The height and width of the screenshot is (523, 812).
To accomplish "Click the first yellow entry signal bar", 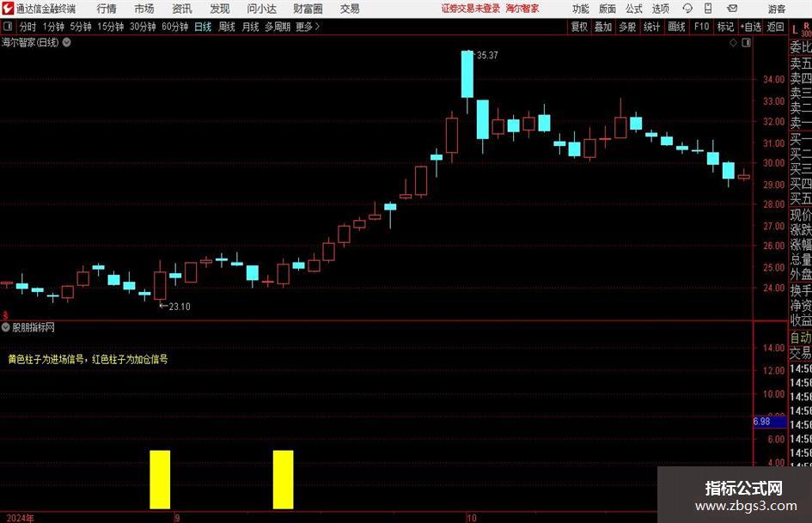I will click(160, 479).
